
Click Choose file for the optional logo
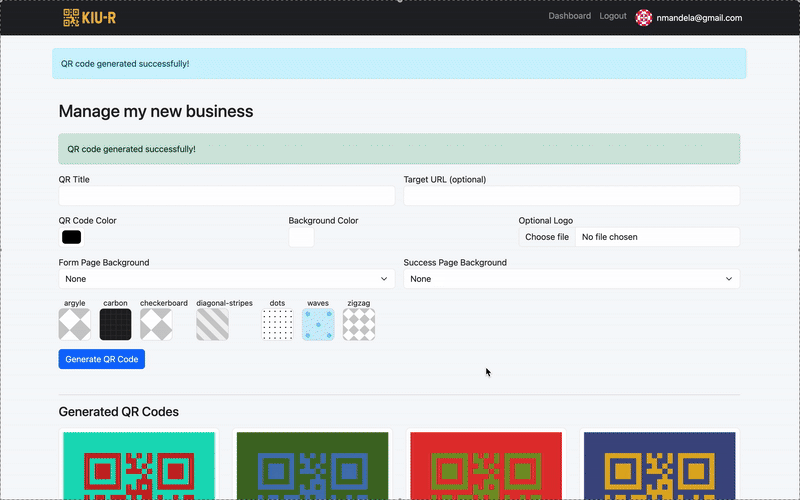pos(547,237)
